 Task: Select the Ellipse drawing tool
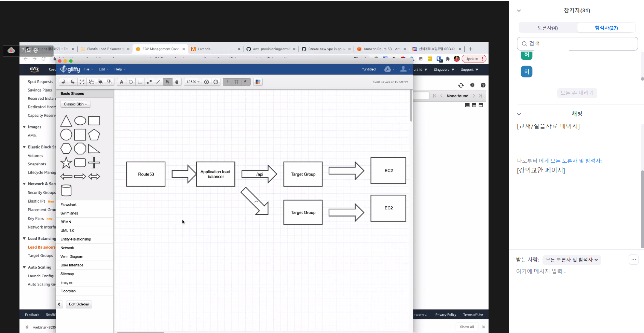pyautogui.click(x=131, y=82)
